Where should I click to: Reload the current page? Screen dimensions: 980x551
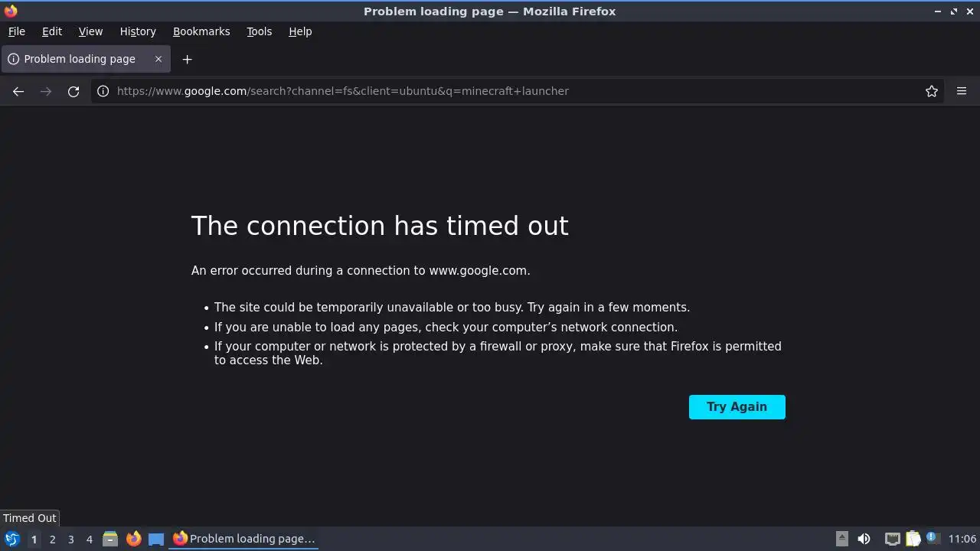pyautogui.click(x=73, y=91)
